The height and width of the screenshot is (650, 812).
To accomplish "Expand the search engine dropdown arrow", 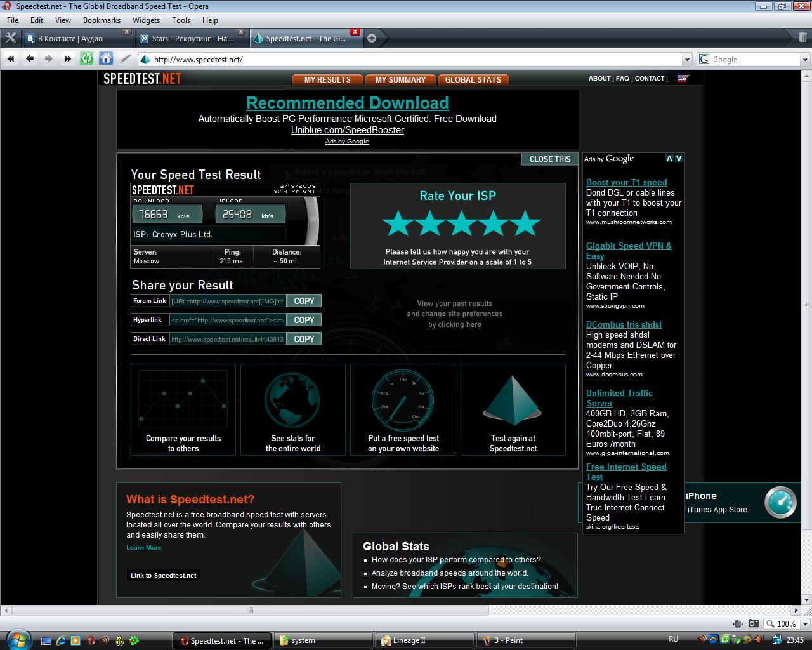I will pyautogui.click(x=806, y=60).
